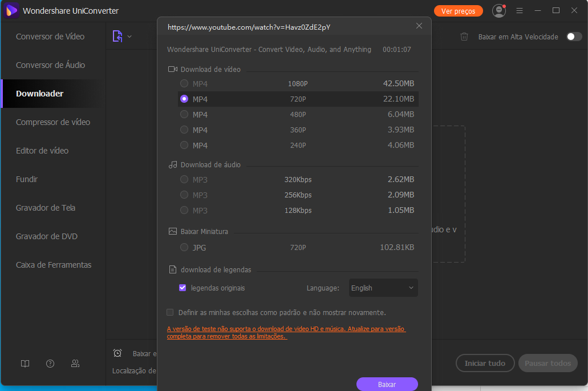Select the Gravador de Tela tool
Image resolution: width=588 pixels, height=391 pixels.
[x=46, y=207]
